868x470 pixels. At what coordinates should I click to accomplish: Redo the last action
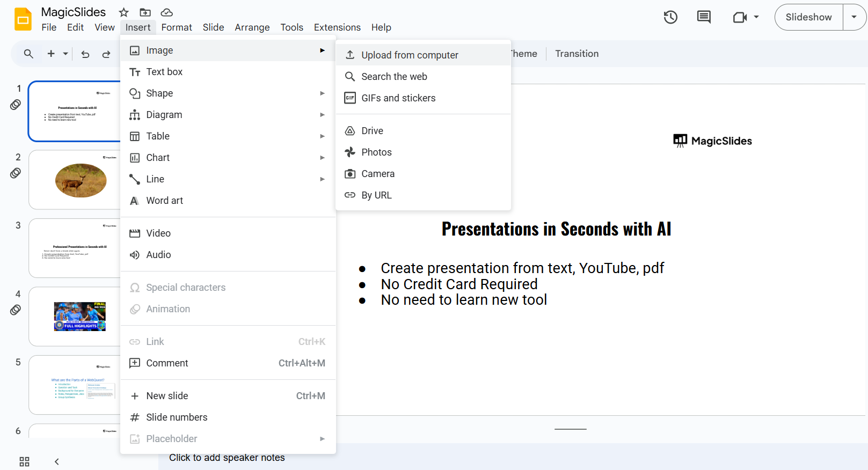pos(106,54)
